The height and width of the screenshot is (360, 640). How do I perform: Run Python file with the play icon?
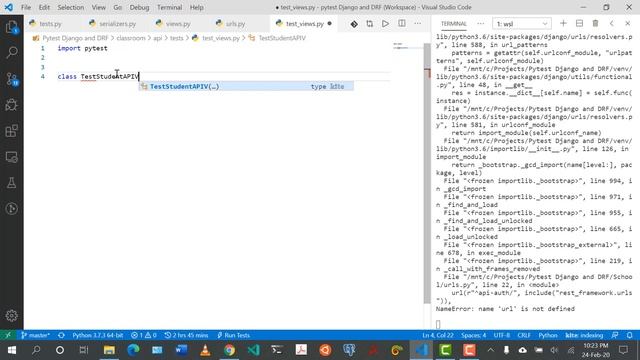point(385,24)
